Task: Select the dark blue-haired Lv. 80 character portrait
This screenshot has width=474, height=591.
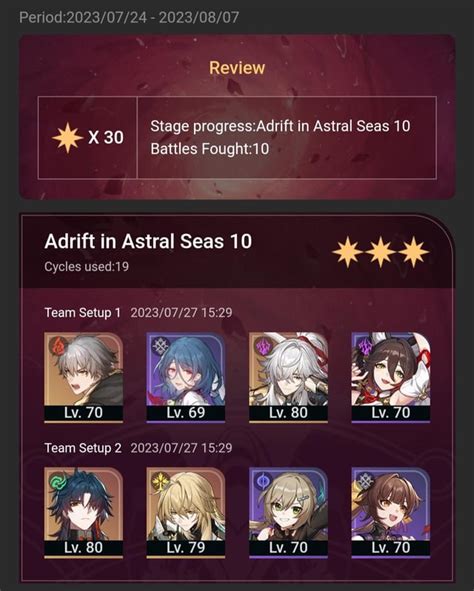Action: point(84,513)
